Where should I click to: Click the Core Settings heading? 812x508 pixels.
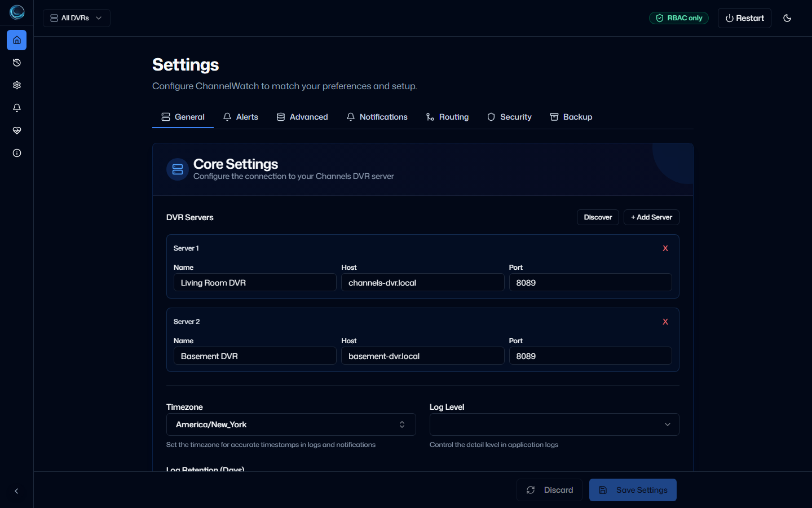[x=236, y=164]
